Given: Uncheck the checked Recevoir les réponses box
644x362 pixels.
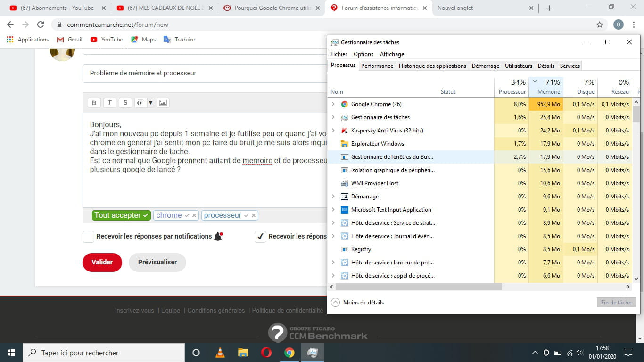Looking at the screenshot, I should pyautogui.click(x=260, y=237).
